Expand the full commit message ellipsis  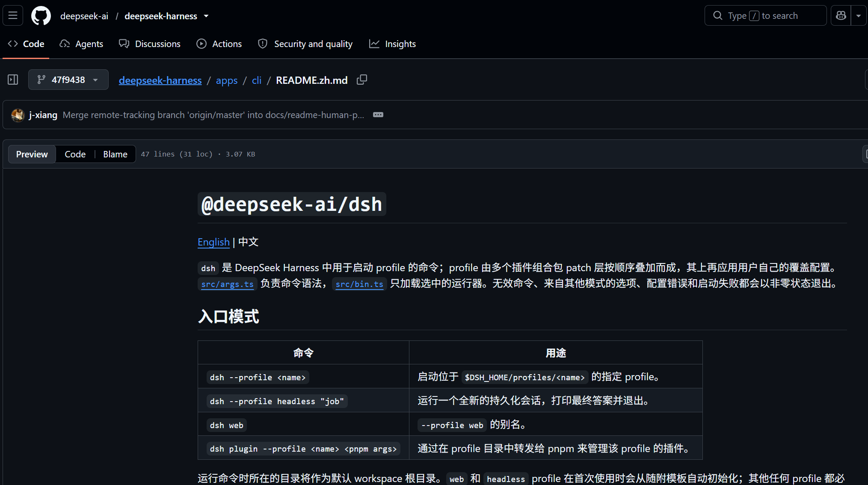(x=378, y=115)
